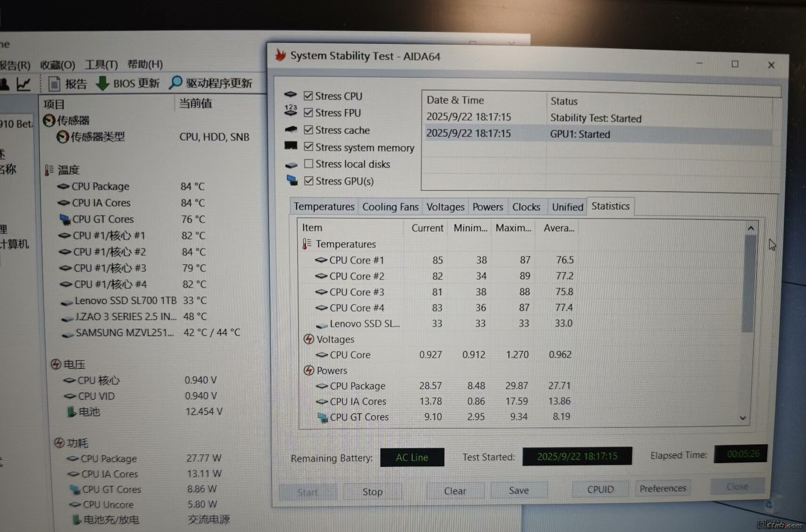Switch to the Cooling Fans tab
Image resolution: width=806 pixels, height=532 pixels.
pos(390,207)
